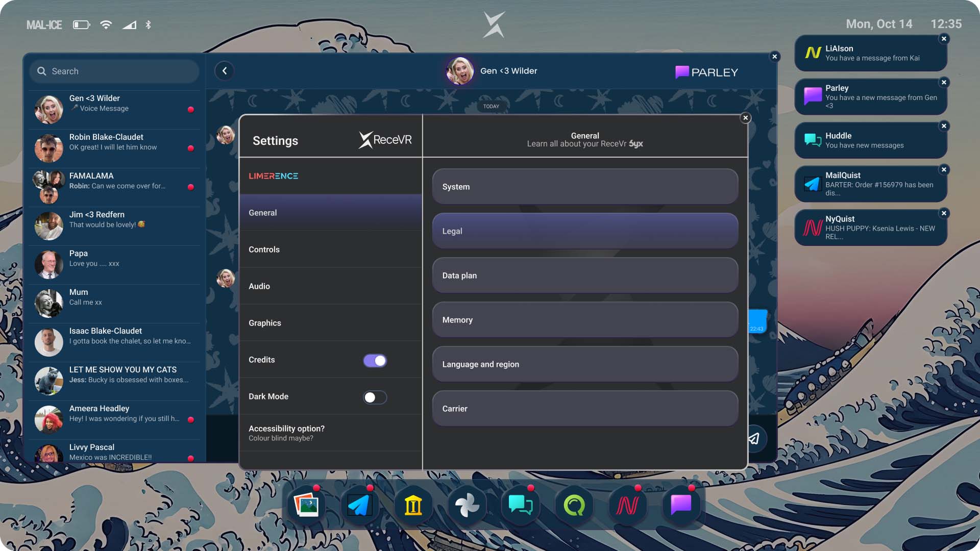Viewport: 980px width, 551px height.
Task: Select the General settings tab
Action: (331, 213)
